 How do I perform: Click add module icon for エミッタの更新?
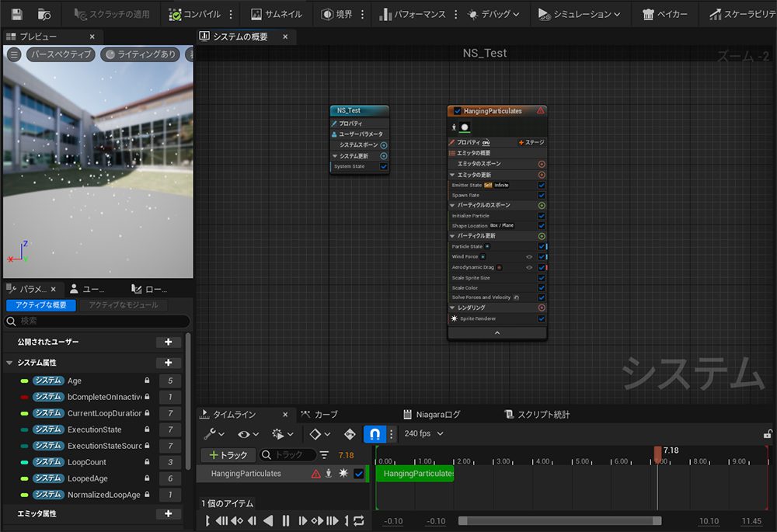[542, 175]
